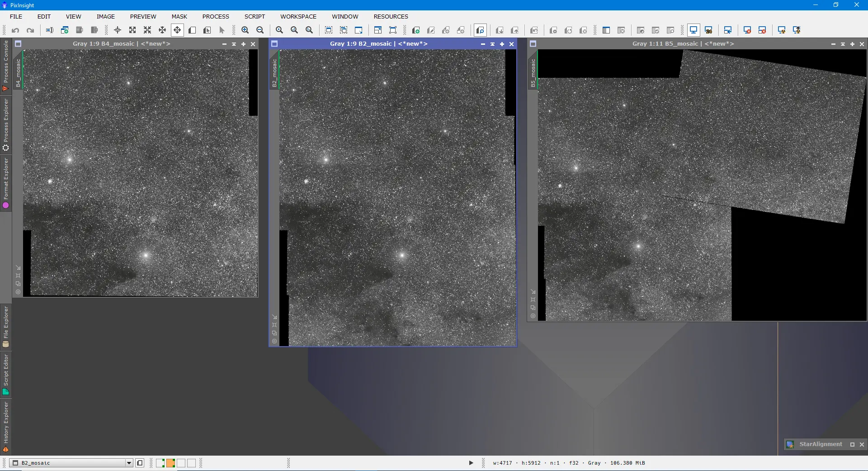The image size is (868, 471).
Task: Click the blue monitor icon in toolbar
Action: (x=693, y=30)
